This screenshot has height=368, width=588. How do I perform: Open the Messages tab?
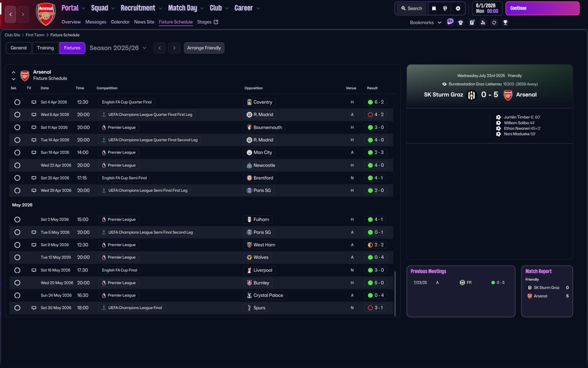click(x=96, y=22)
